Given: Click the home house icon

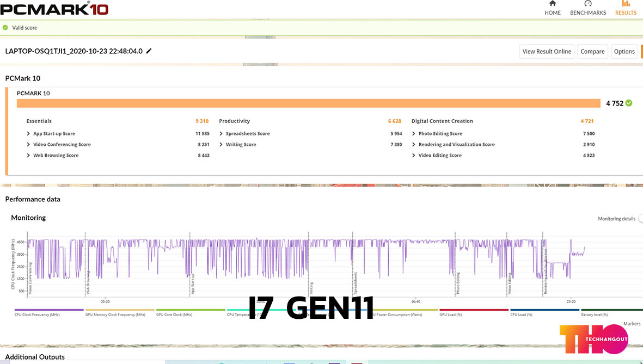Looking at the screenshot, I should [553, 4].
